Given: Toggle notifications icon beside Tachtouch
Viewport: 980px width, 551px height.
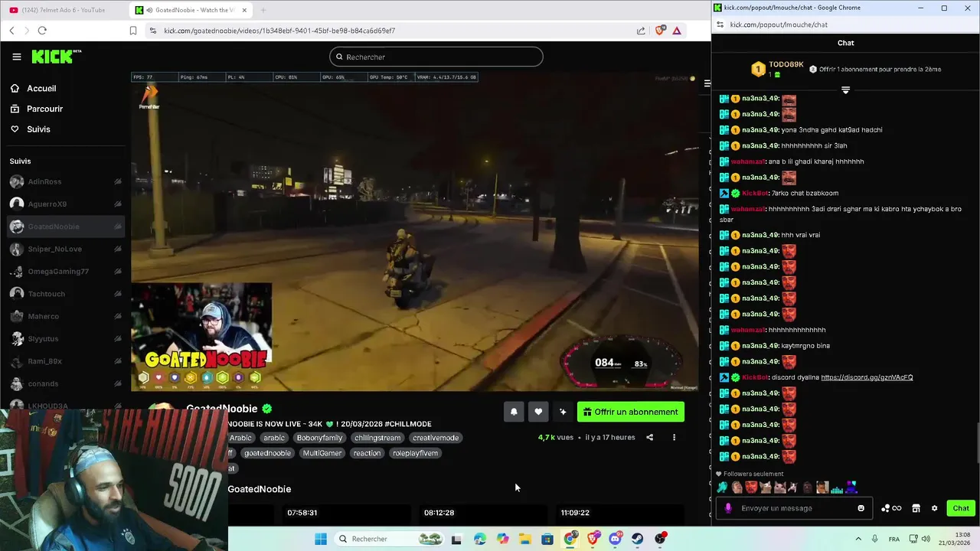Looking at the screenshot, I should coord(118,294).
